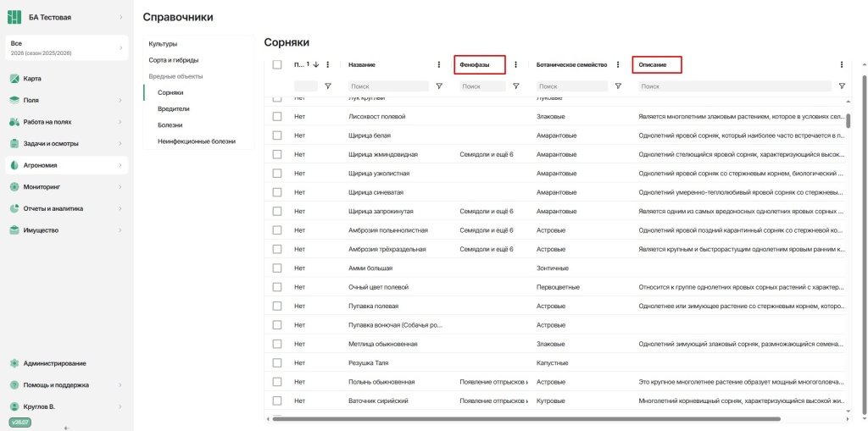
Task: Expand the Мониторинг chevron
Action: 120,187
